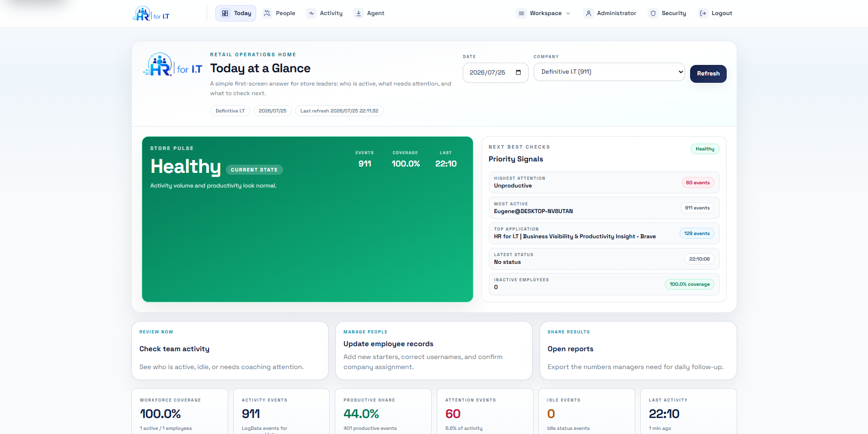Open the Today tab

point(236,13)
